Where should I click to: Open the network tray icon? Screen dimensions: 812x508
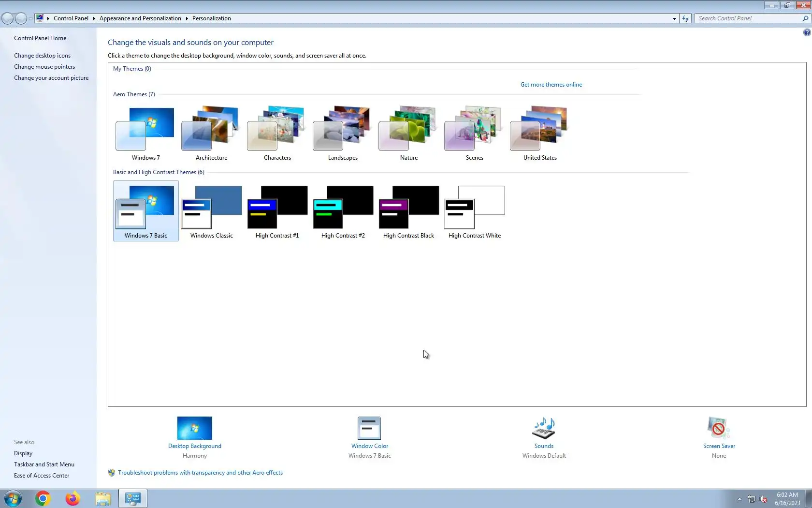(x=752, y=499)
